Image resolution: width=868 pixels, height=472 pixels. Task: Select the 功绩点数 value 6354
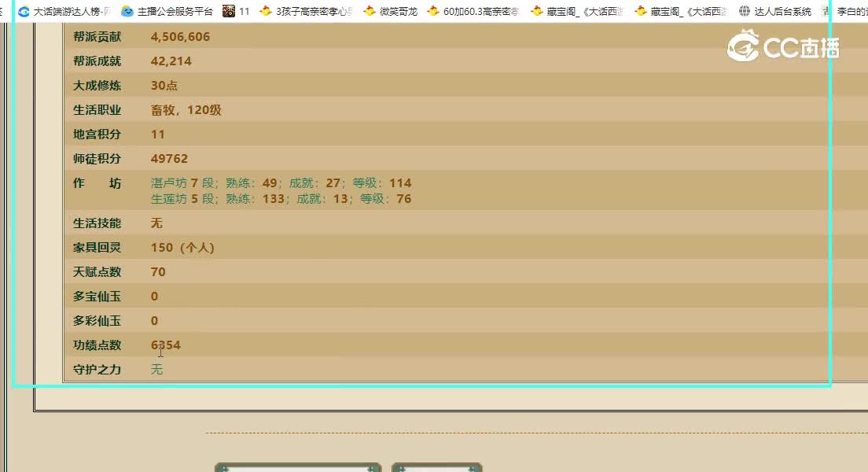166,345
